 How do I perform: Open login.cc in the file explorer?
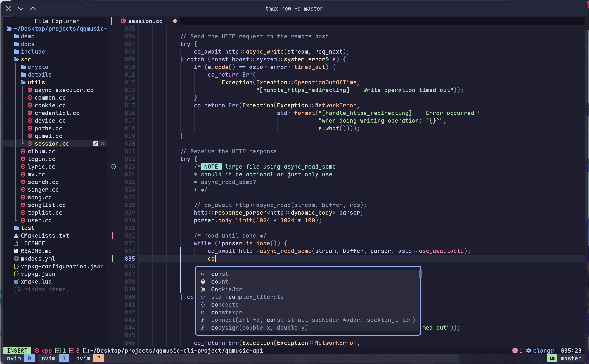point(41,159)
